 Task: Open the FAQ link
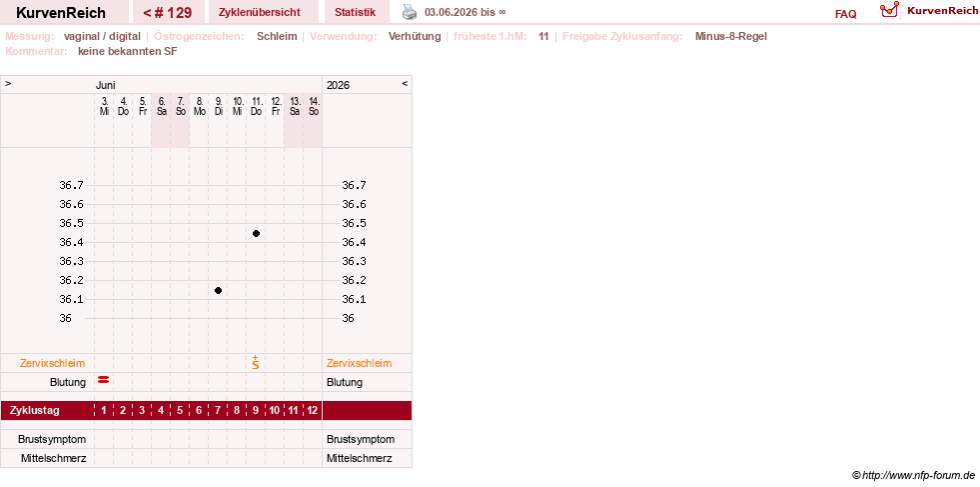[x=845, y=14]
